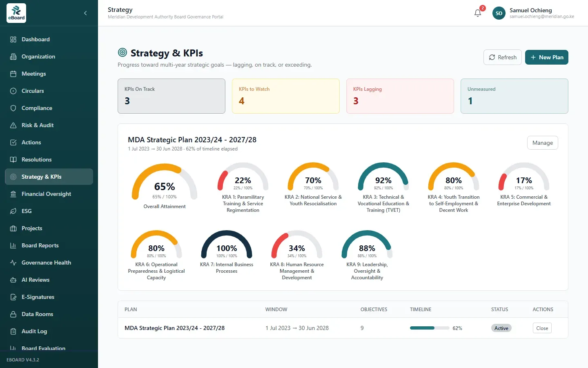
Task: Click the Financial Oversight bank icon
Action: click(x=13, y=194)
